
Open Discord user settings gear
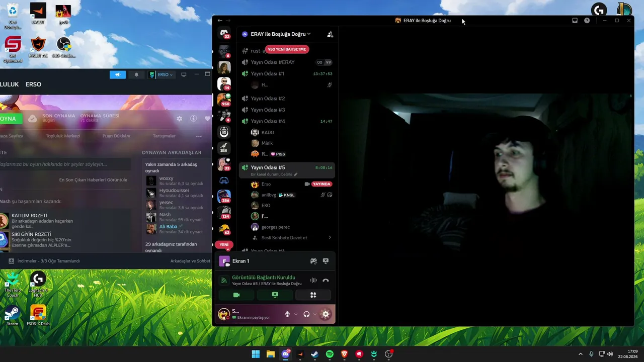click(x=326, y=314)
